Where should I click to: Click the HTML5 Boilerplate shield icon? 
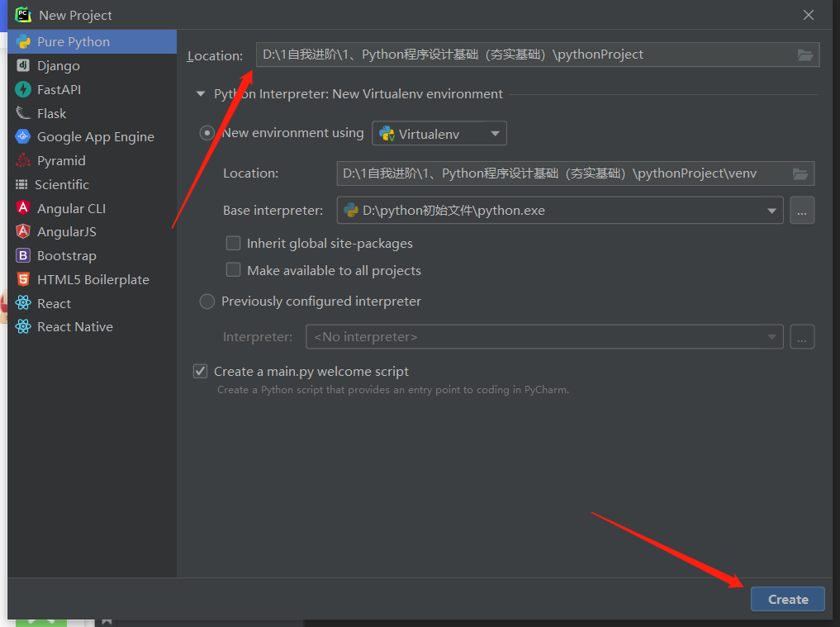(x=23, y=278)
